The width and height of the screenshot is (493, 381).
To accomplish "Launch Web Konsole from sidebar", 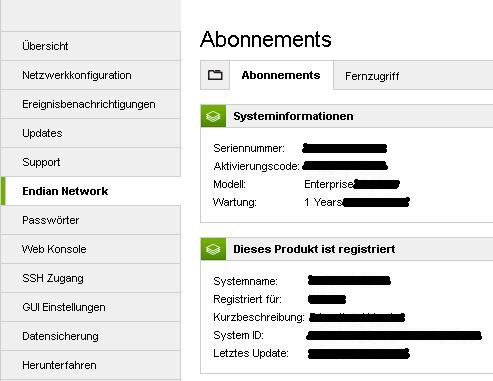I will [x=90, y=249].
